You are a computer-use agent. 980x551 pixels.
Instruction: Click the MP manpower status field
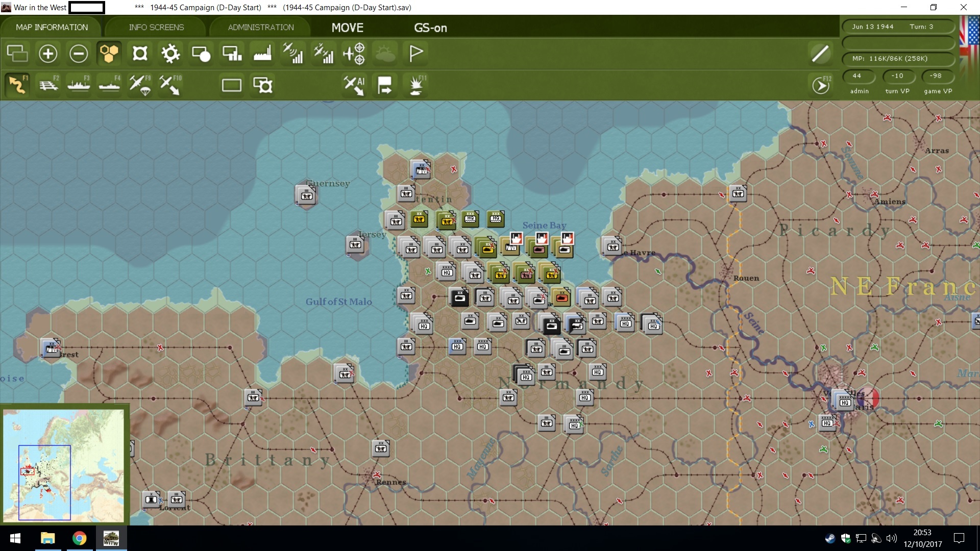(898, 58)
